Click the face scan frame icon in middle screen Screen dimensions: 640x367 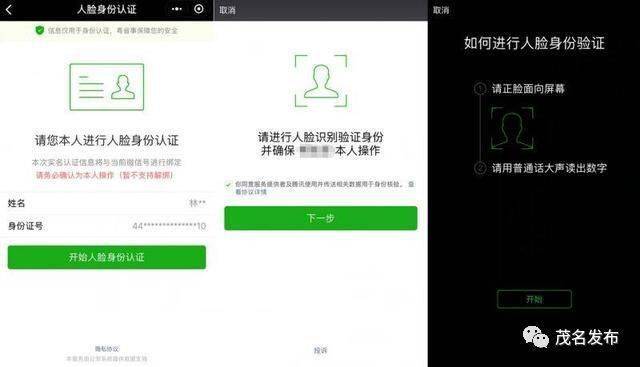(321, 81)
